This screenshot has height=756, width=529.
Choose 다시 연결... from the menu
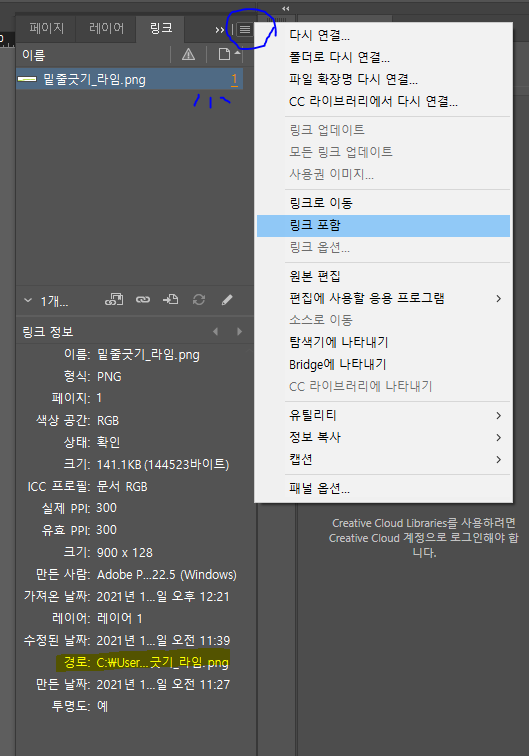point(383,35)
